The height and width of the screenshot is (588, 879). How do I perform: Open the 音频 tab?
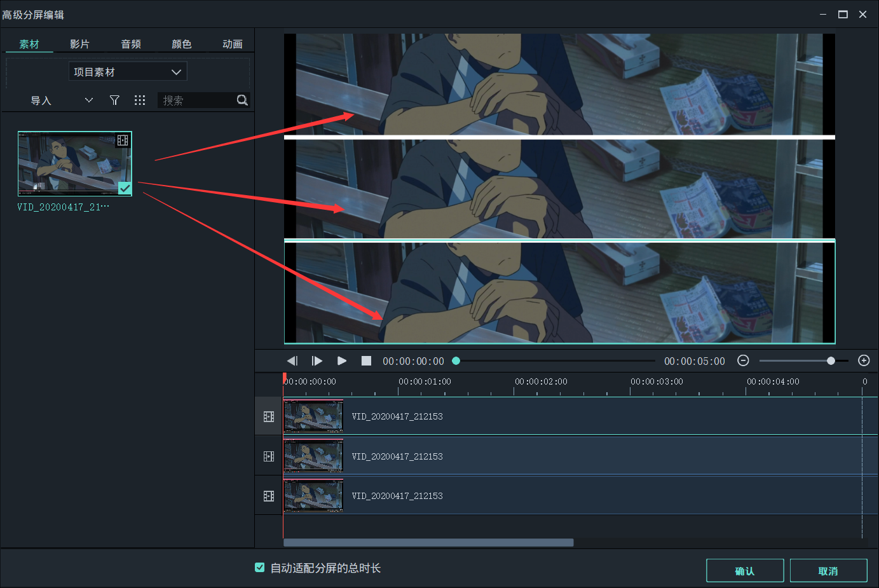tap(130, 44)
